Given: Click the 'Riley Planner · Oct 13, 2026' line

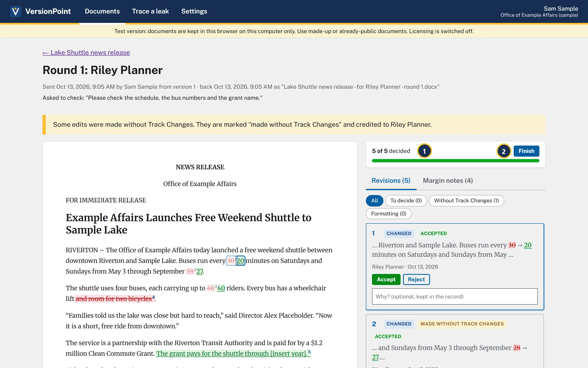Looking at the screenshot, I should click(405, 267).
